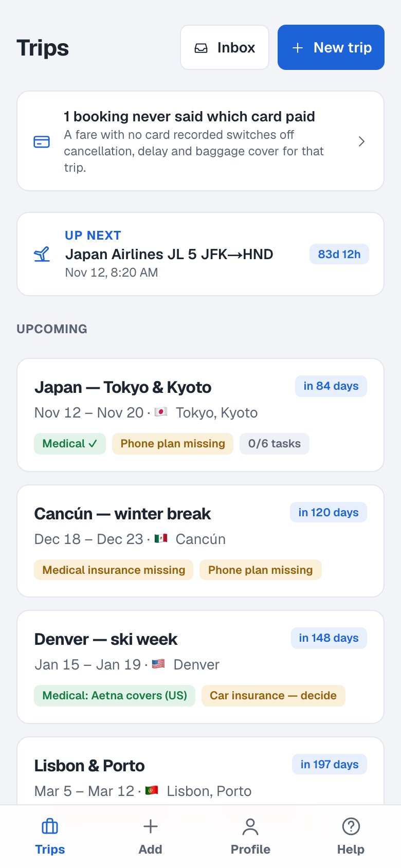This screenshot has height=868, width=401.
Task: Select the 0/6 tasks chip
Action: [275, 444]
